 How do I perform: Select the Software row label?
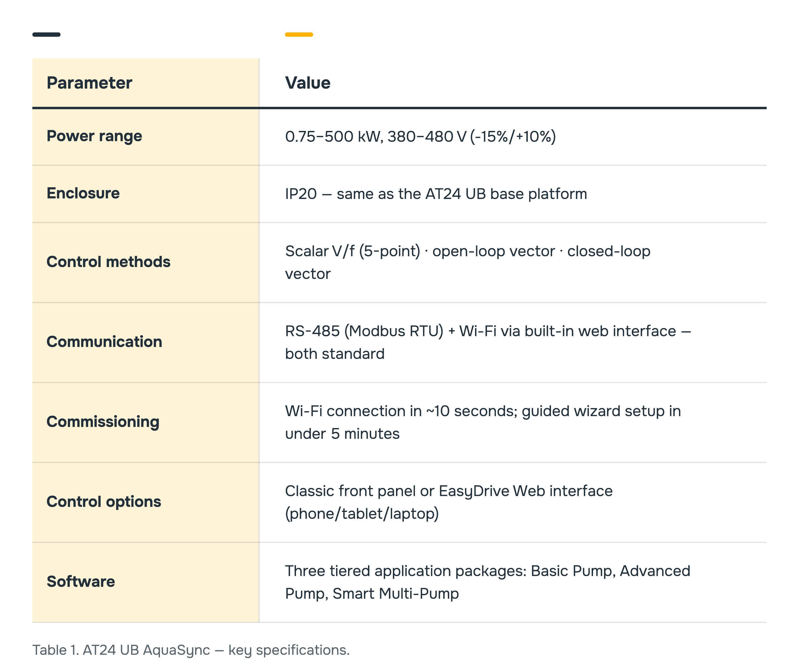coord(81,582)
